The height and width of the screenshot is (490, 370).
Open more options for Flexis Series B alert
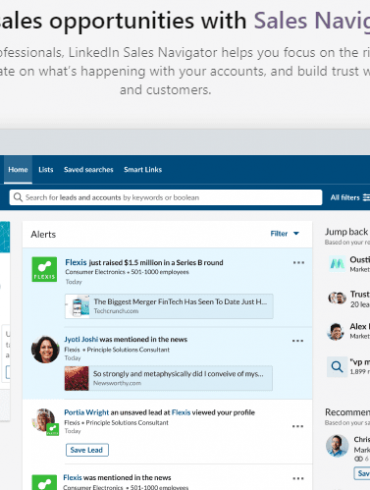tap(298, 263)
